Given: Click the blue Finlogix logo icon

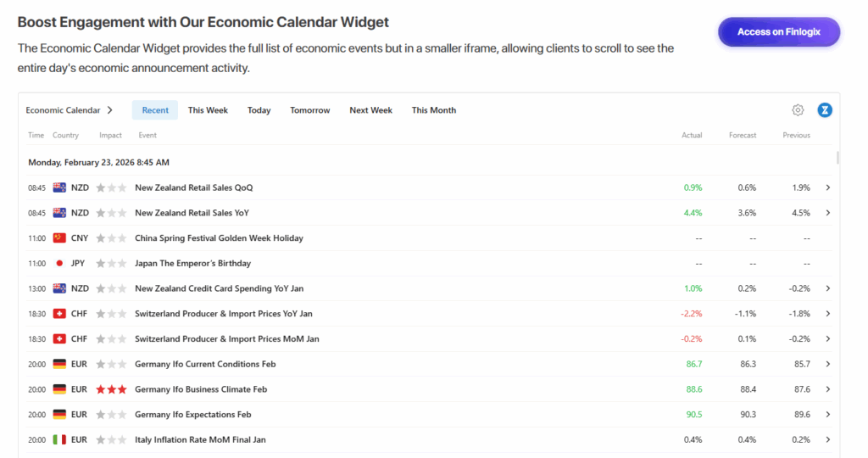Looking at the screenshot, I should click(825, 110).
